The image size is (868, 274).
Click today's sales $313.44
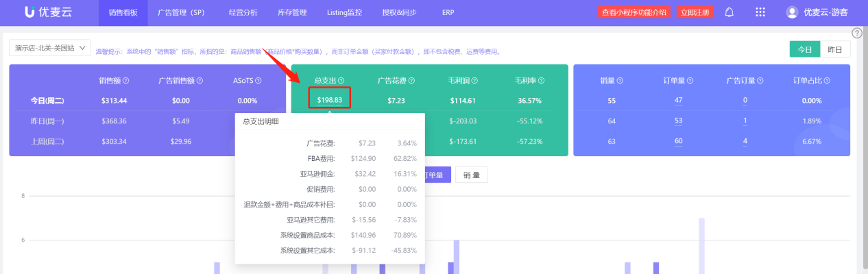113,101
